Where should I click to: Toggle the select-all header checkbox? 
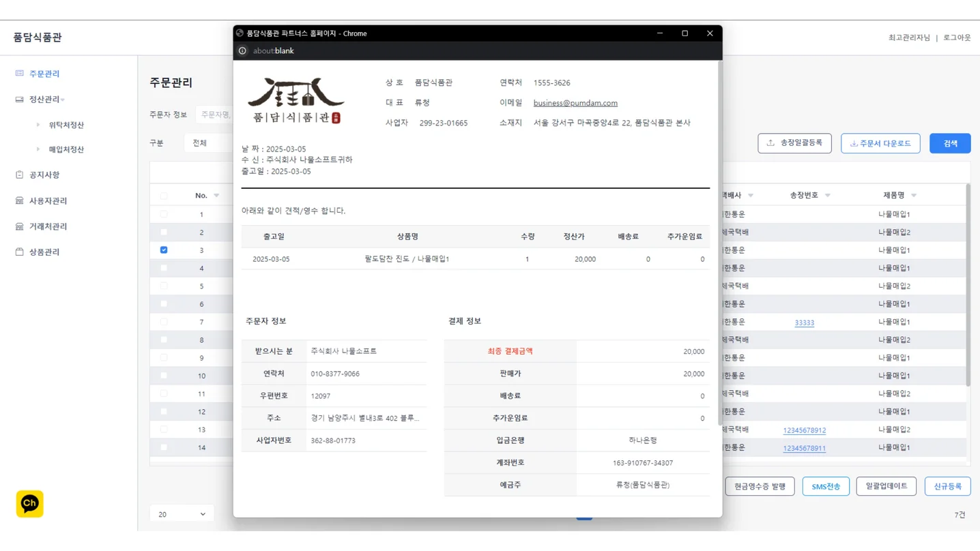click(x=164, y=196)
